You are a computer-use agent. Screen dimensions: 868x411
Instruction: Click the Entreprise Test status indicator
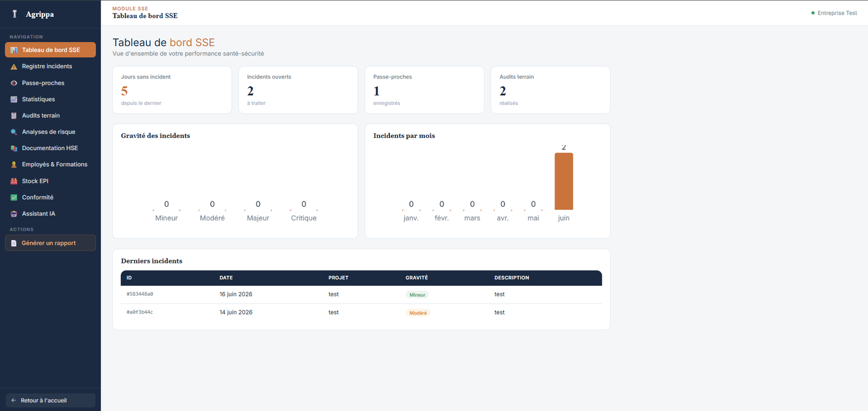834,13
